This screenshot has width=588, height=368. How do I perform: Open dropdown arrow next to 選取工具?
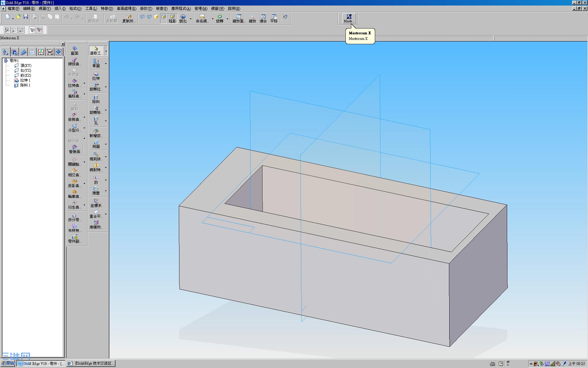point(106,51)
